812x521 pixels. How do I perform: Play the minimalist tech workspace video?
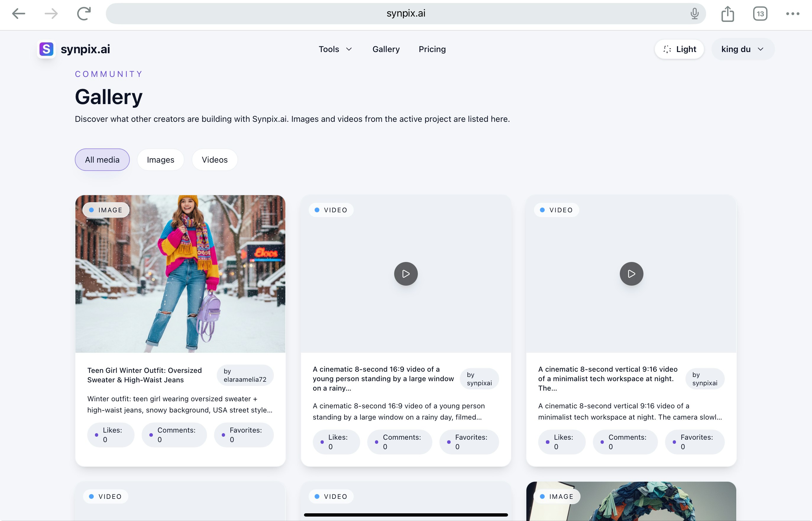click(631, 273)
